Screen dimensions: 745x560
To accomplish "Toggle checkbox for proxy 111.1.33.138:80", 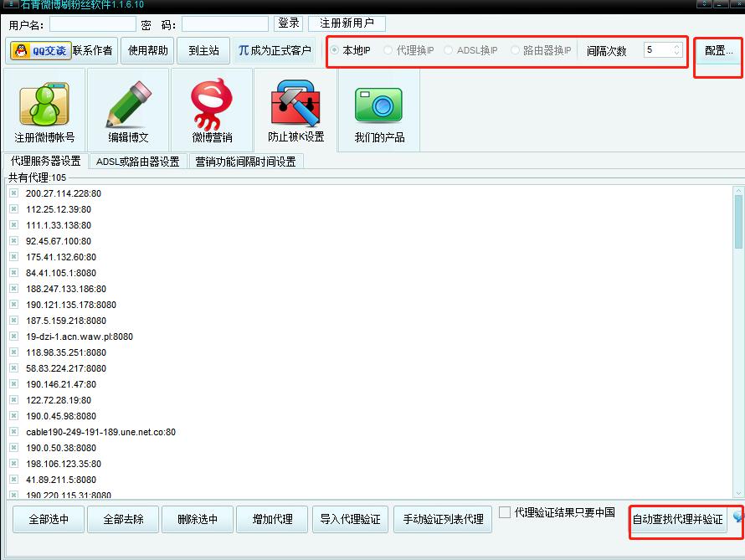I will click(x=13, y=224).
